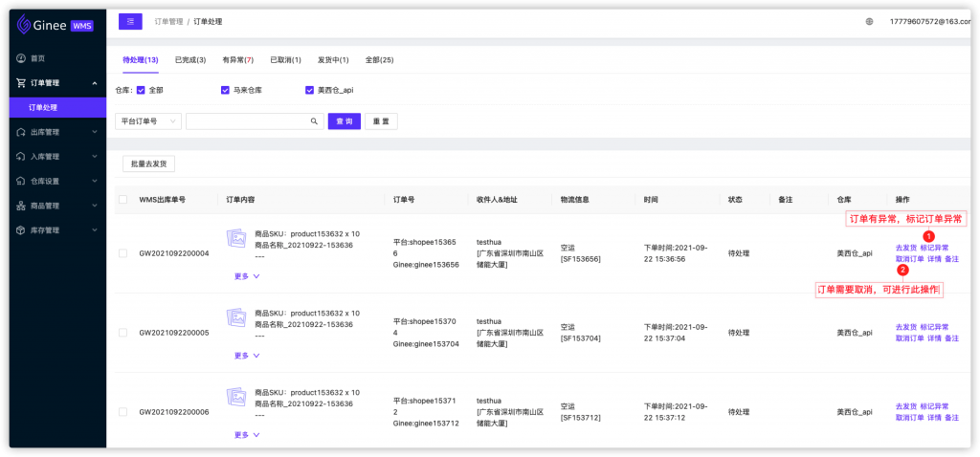Image resolution: width=980 pixels, height=457 pixels.
Task: Click 备注 for order GW2021092200004
Action: pos(951,258)
